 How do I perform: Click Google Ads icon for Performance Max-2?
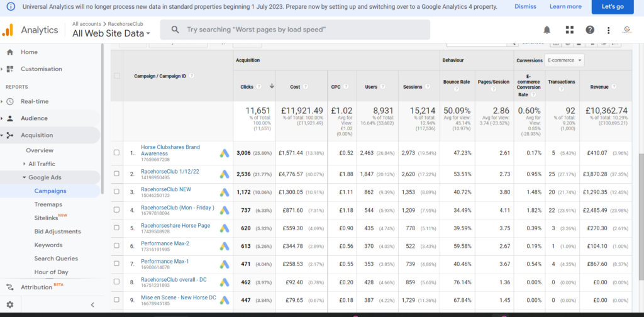pyautogui.click(x=224, y=246)
